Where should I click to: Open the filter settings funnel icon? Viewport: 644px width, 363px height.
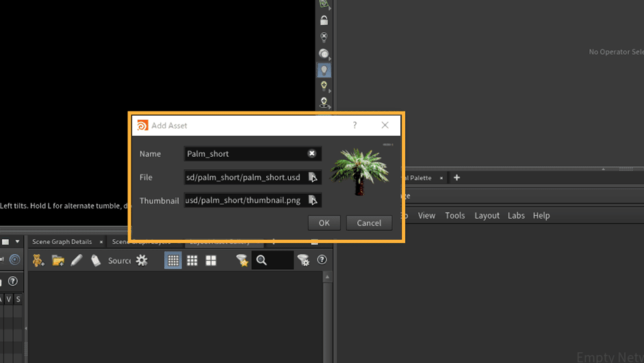click(303, 260)
